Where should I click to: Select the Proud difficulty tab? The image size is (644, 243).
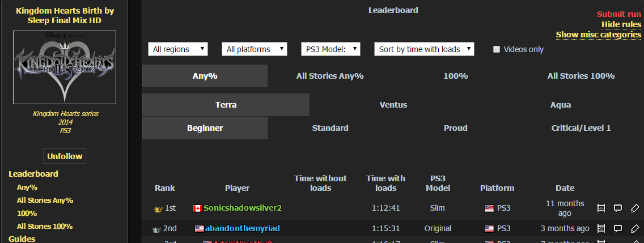tap(455, 128)
